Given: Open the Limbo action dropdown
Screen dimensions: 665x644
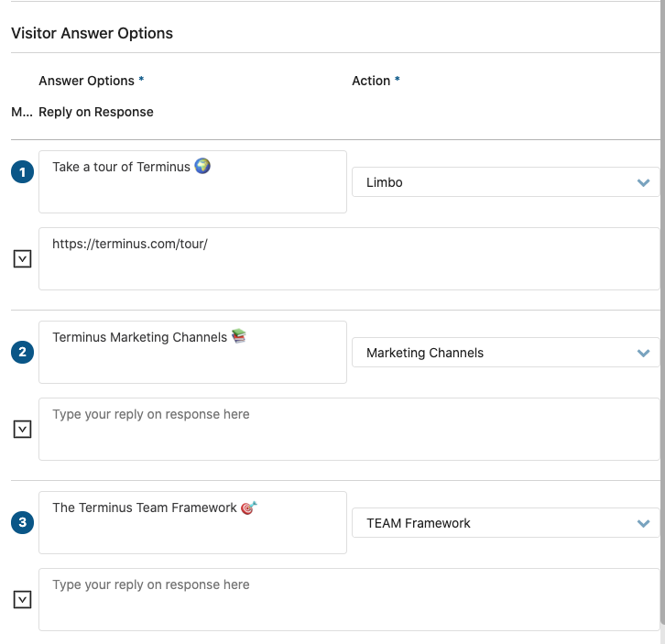Looking at the screenshot, I should (506, 182).
